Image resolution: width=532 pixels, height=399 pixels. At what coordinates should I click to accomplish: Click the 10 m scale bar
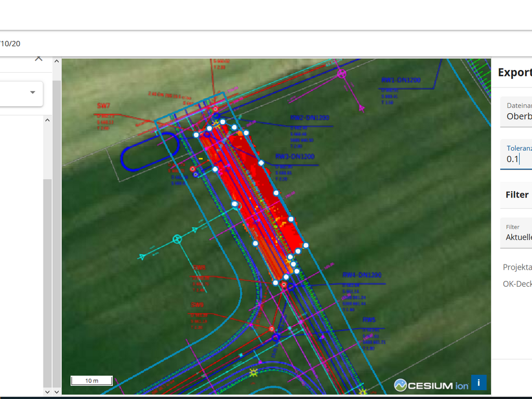pos(91,381)
